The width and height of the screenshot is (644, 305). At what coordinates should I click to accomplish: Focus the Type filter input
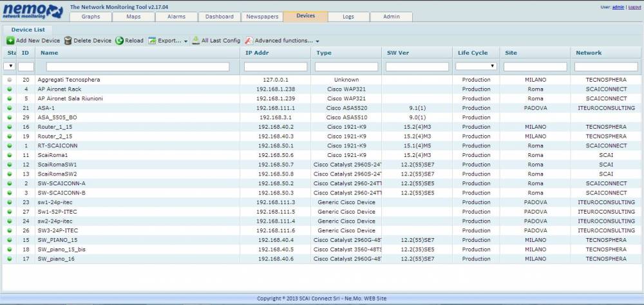point(346,66)
